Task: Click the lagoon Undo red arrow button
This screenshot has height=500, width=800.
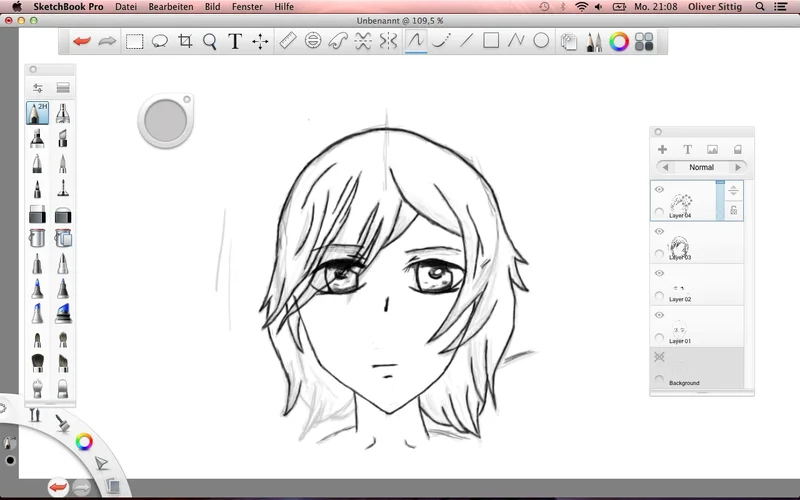Action: click(x=58, y=487)
